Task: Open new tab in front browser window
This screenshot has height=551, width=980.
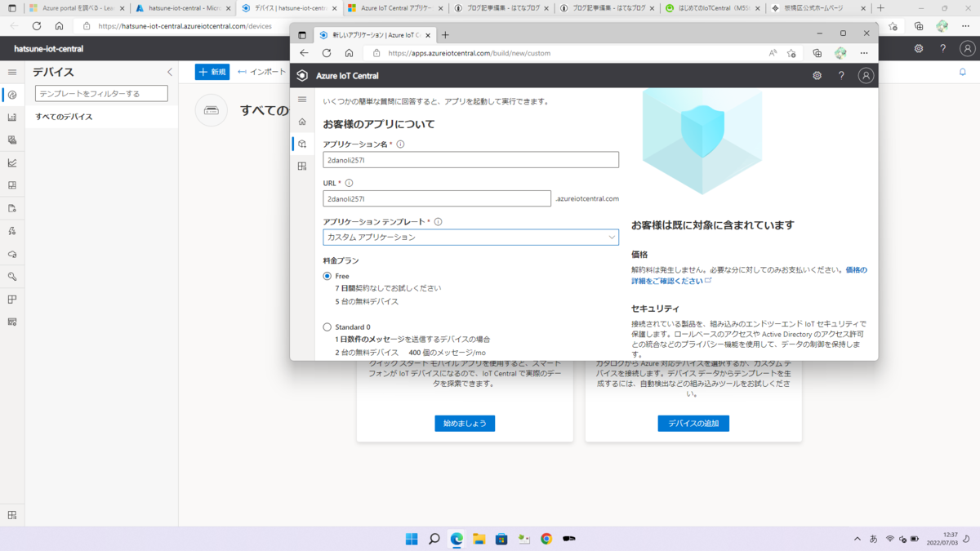Action: pos(445,35)
